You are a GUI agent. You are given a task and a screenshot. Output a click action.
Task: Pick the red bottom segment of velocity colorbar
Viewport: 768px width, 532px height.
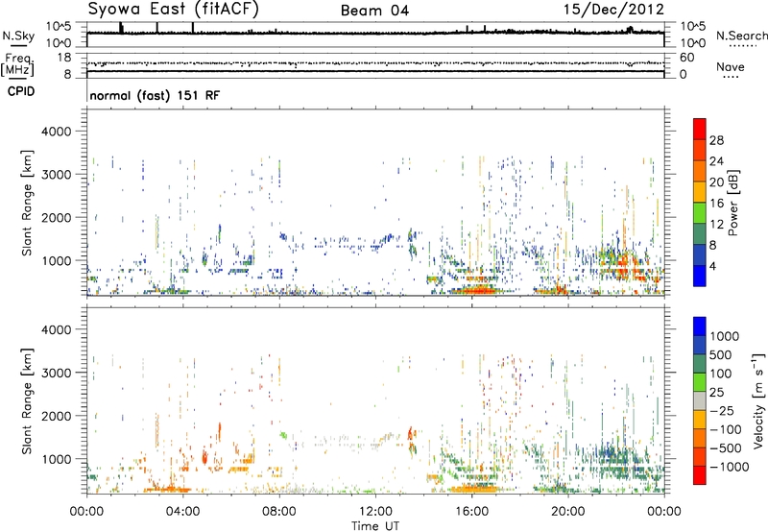[x=700, y=475]
